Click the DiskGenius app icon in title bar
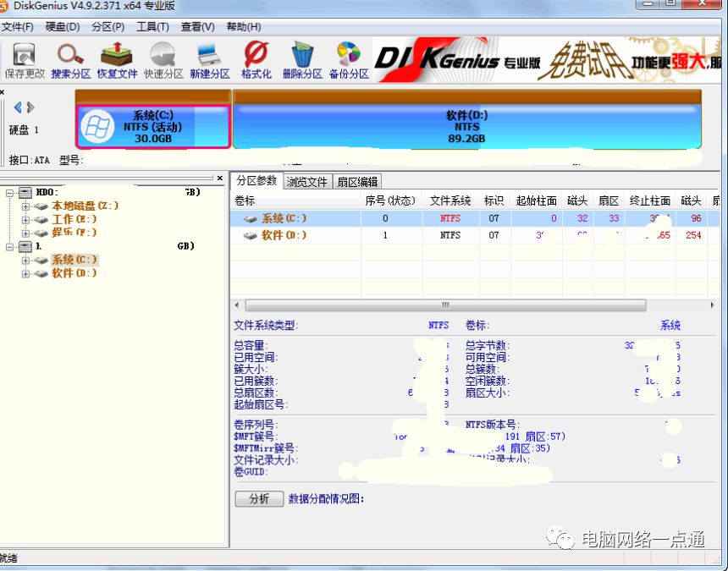 coord(3,7)
